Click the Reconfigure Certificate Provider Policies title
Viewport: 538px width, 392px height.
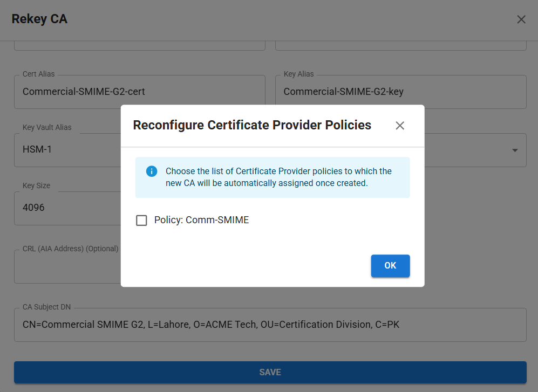(252, 125)
